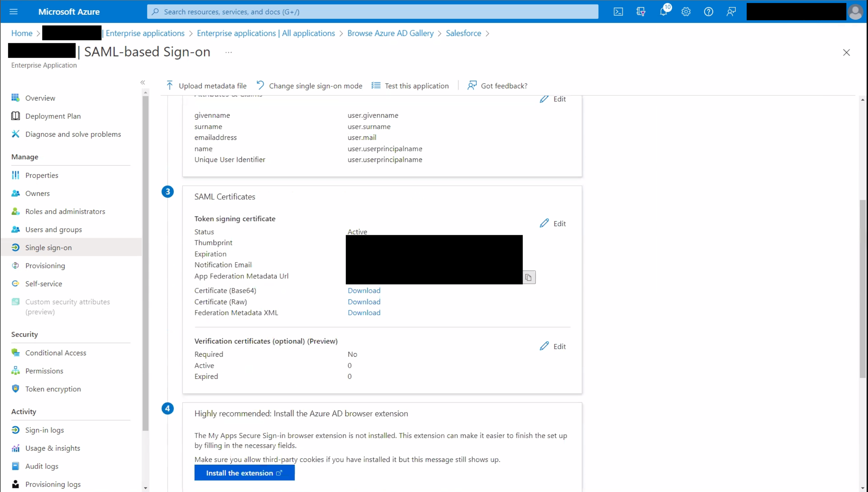
Task: Open the more options ellipsis by the title
Action: pyautogui.click(x=228, y=52)
